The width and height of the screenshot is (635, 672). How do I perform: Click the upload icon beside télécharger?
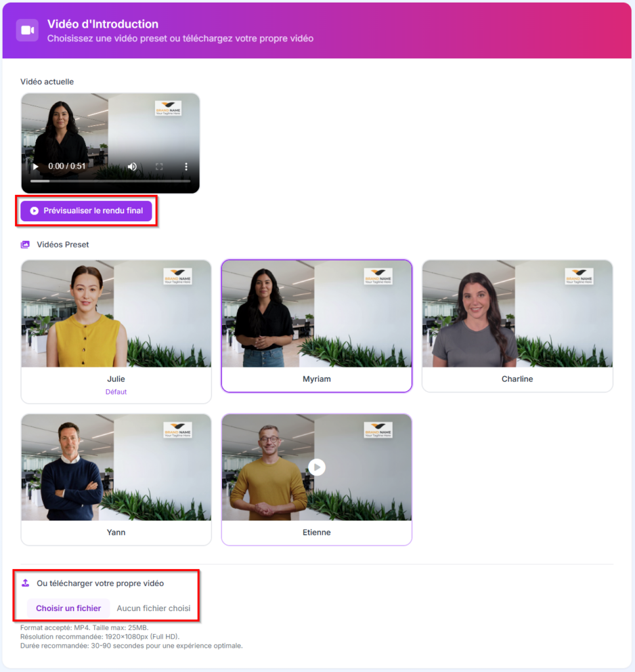[26, 583]
